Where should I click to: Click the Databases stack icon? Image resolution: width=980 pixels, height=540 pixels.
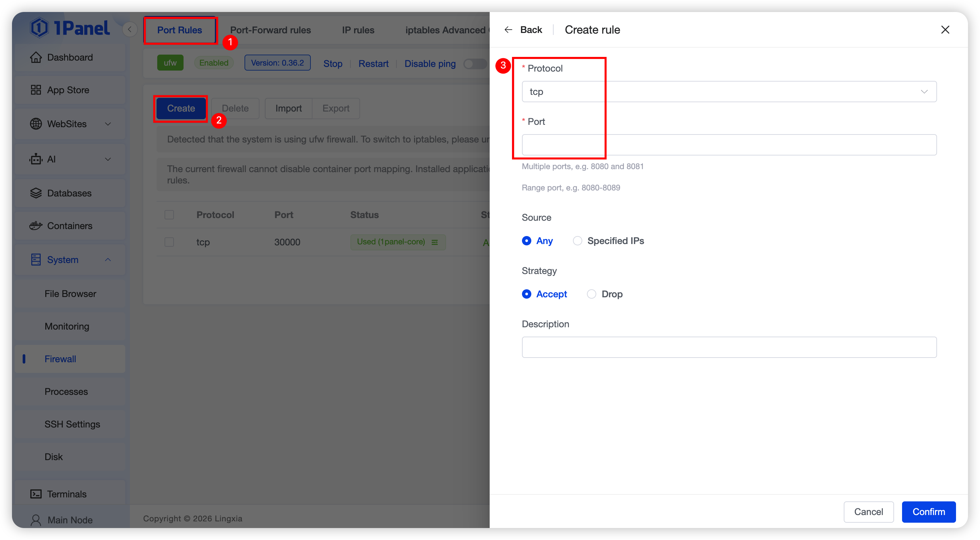(x=36, y=193)
